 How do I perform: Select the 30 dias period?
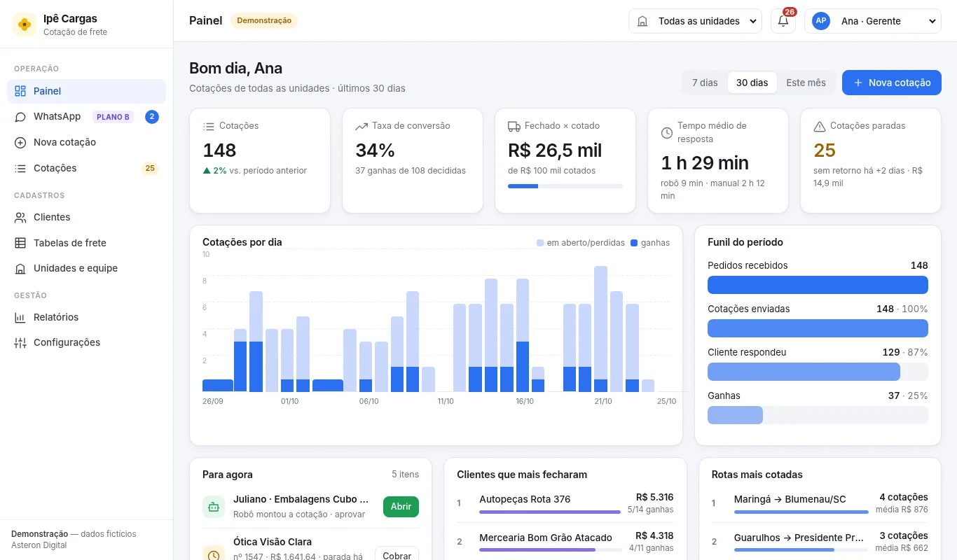pos(752,83)
